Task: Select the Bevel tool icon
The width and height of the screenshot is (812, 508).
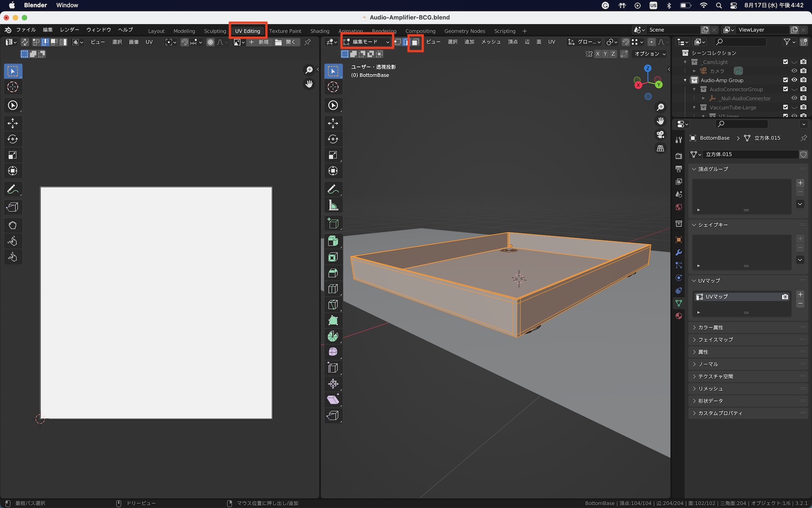Action: (x=333, y=273)
